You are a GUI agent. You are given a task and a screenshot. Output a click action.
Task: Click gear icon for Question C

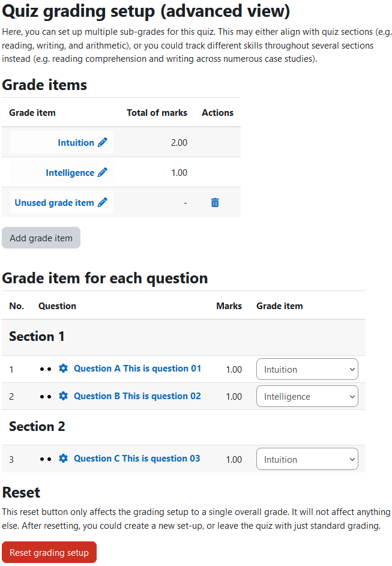point(63,459)
